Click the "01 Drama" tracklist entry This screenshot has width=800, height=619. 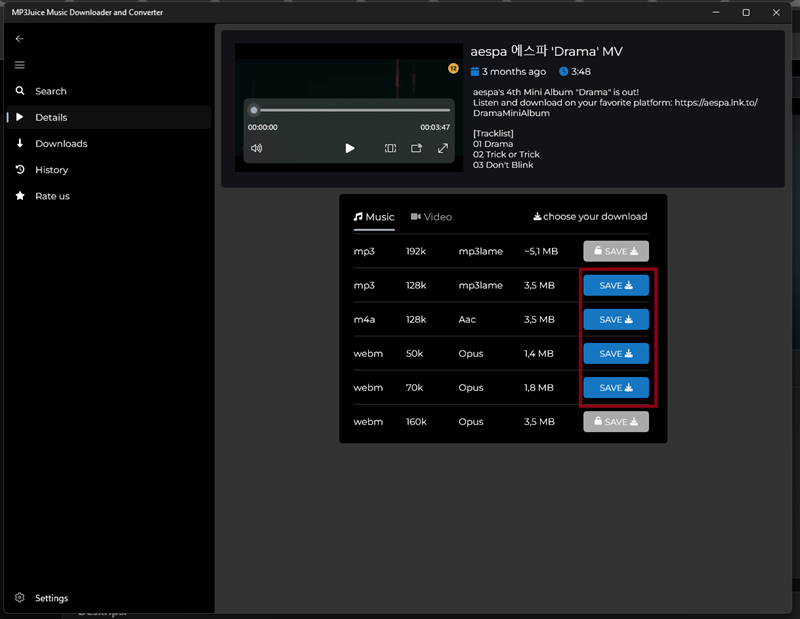(x=493, y=144)
